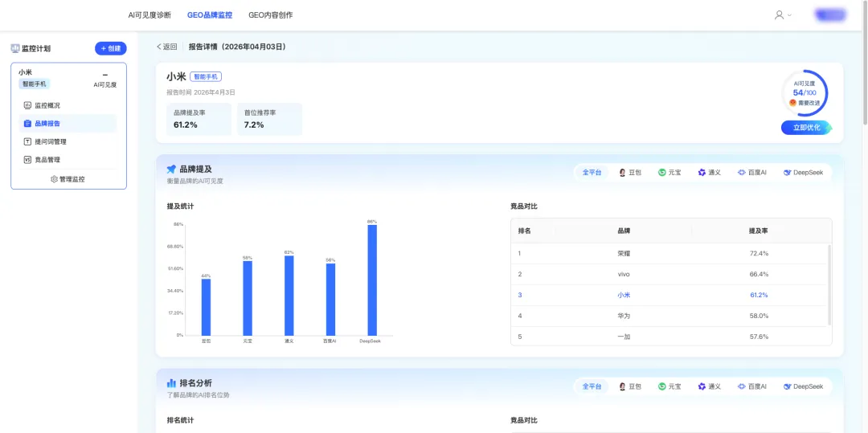Click the 管理监控 gear icon
Screen dimensions: 868x433
(x=55, y=179)
